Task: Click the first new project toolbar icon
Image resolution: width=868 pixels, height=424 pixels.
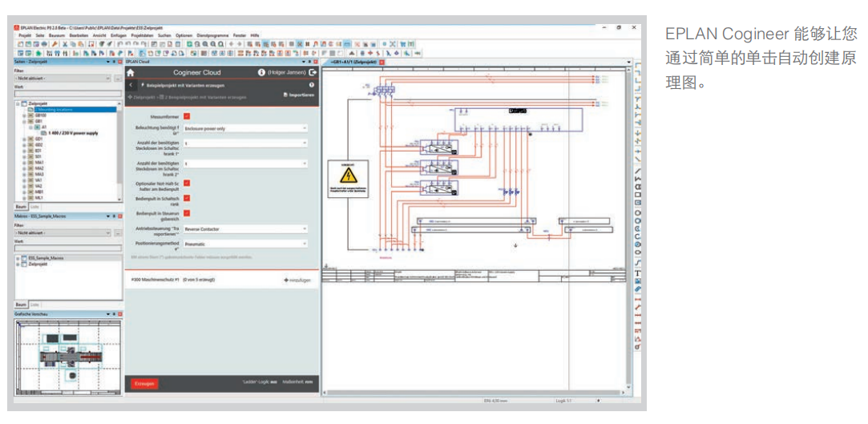Action: [20, 44]
